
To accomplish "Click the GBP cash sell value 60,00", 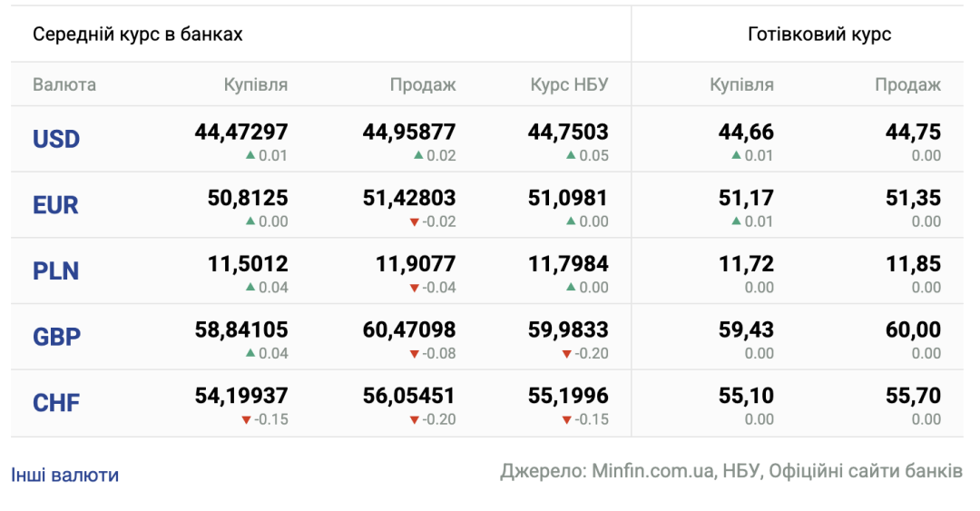I will [913, 329].
